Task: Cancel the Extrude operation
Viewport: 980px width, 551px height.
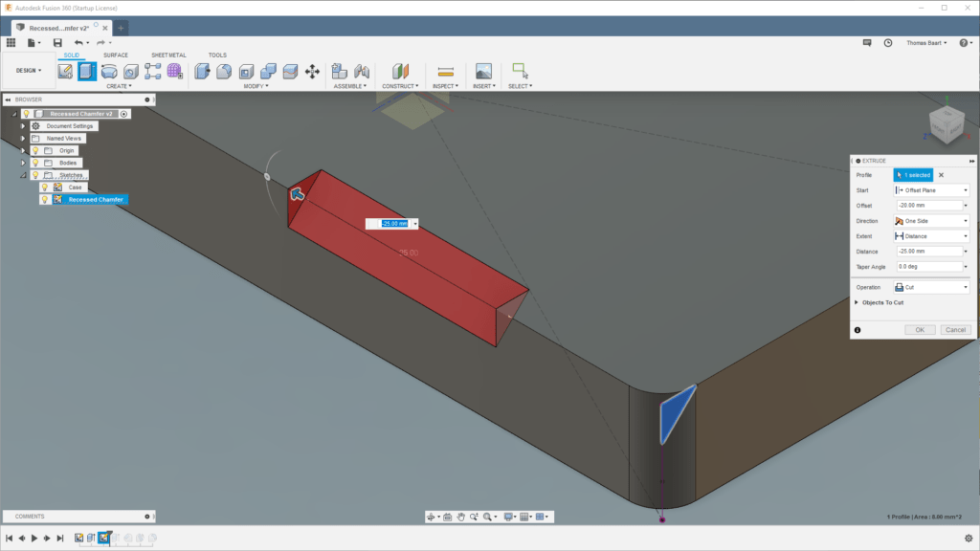Action: pyautogui.click(x=954, y=330)
